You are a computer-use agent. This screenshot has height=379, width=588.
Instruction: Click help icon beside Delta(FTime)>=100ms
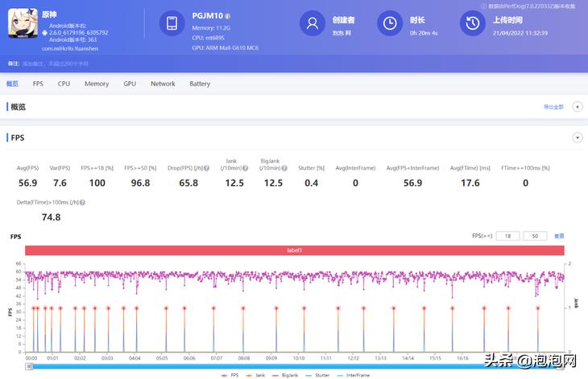tap(81, 202)
